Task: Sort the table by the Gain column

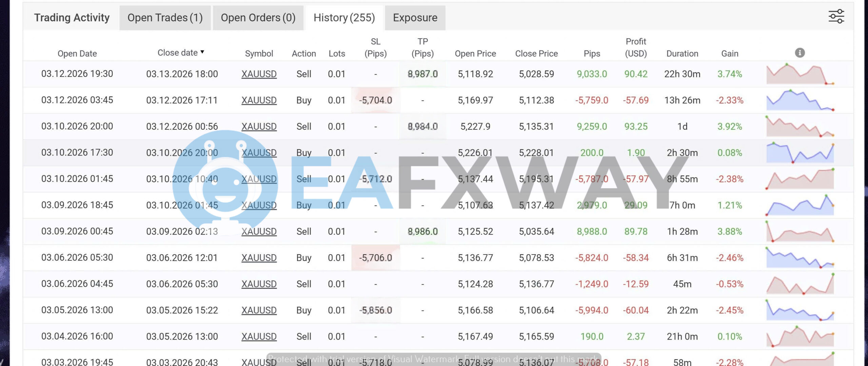Action: (730, 53)
